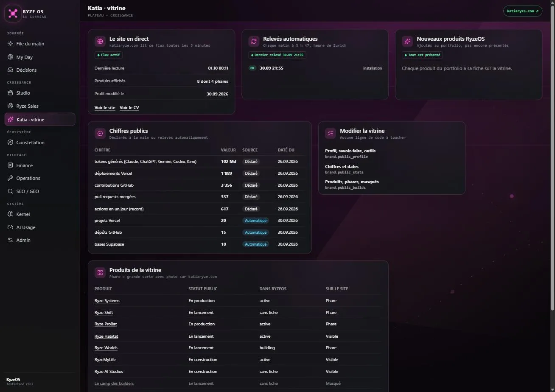This screenshot has width=555, height=392.
Task: Click the checklist icon of Modifier la vitrine
Action: [x=331, y=133]
